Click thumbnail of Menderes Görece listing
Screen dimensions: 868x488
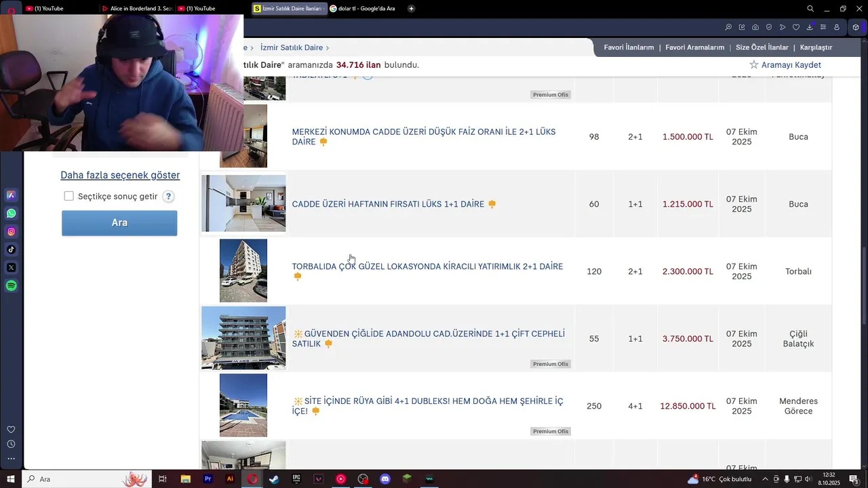[x=243, y=405]
